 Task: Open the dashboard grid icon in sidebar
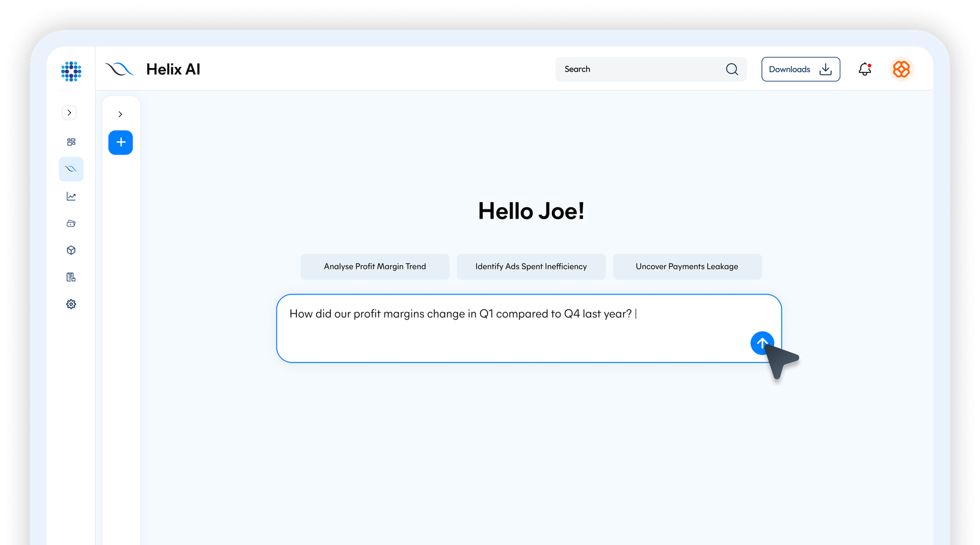pyautogui.click(x=71, y=142)
